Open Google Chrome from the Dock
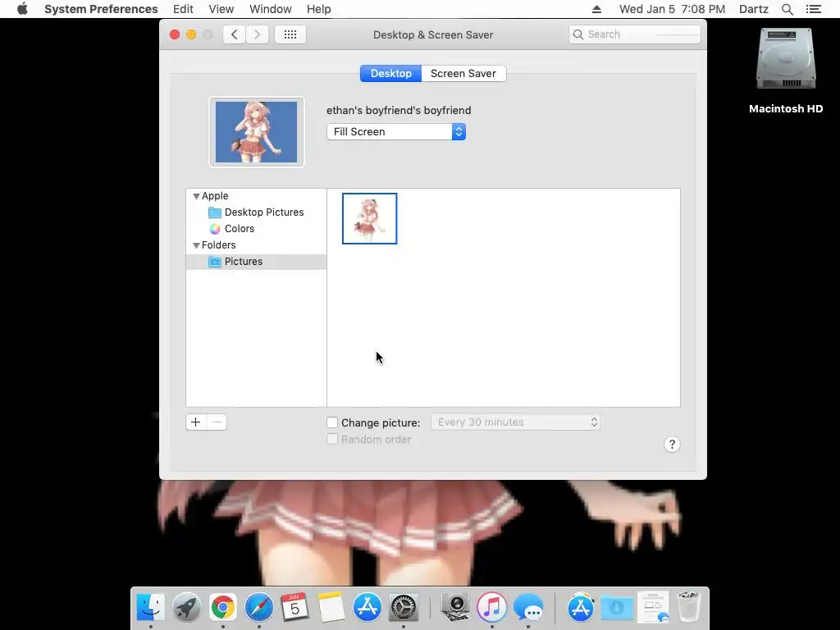The width and height of the screenshot is (840, 630). pyautogui.click(x=222, y=607)
